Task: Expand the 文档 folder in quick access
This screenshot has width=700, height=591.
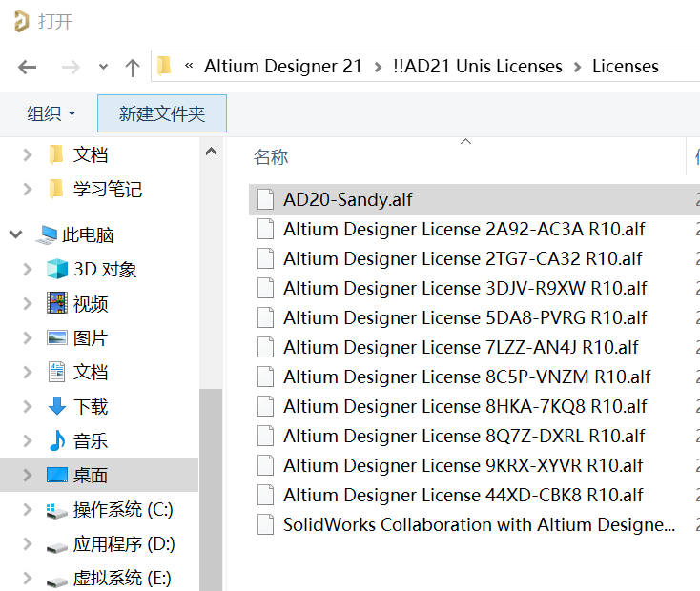Action: pos(28,154)
